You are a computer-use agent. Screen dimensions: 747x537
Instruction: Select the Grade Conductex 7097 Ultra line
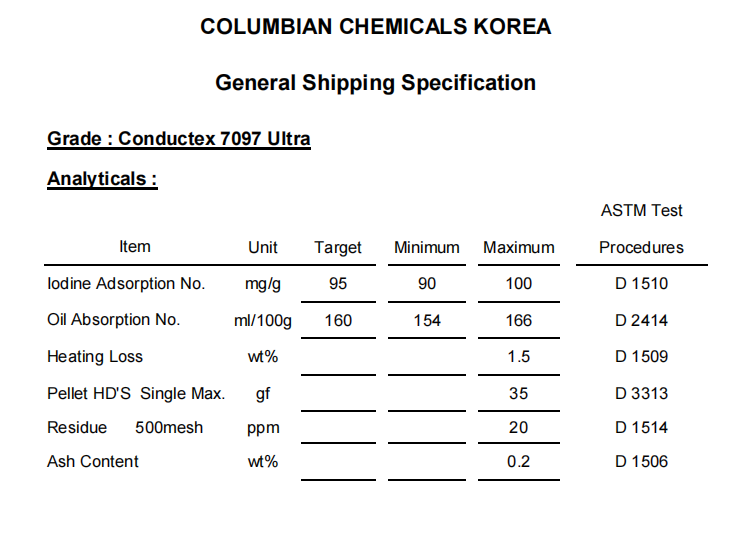[179, 139]
